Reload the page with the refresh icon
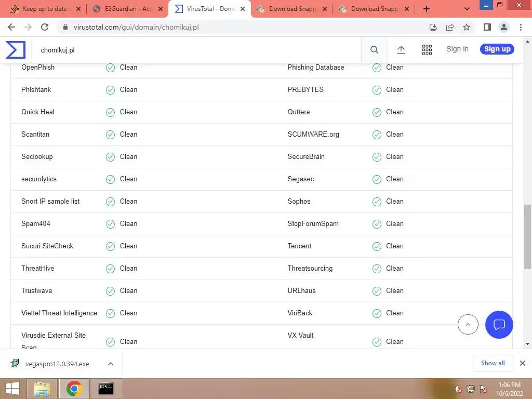Image resolution: width=532 pixels, height=399 pixels. 45,27
